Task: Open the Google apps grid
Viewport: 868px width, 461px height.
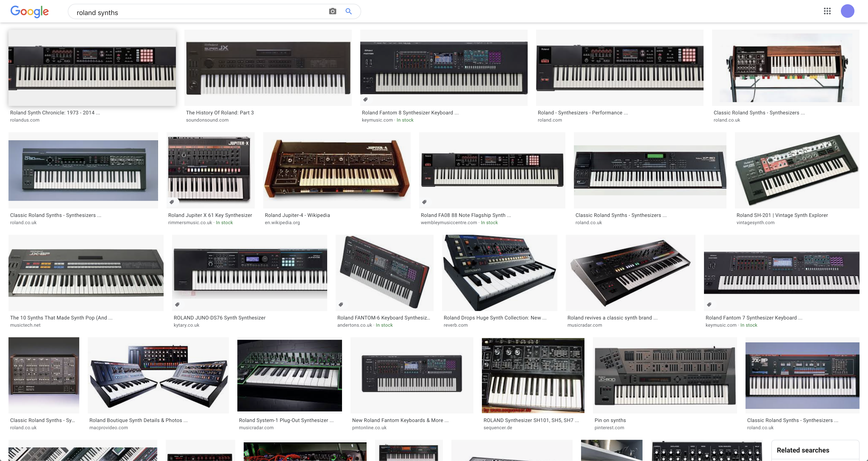Action: click(827, 11)
